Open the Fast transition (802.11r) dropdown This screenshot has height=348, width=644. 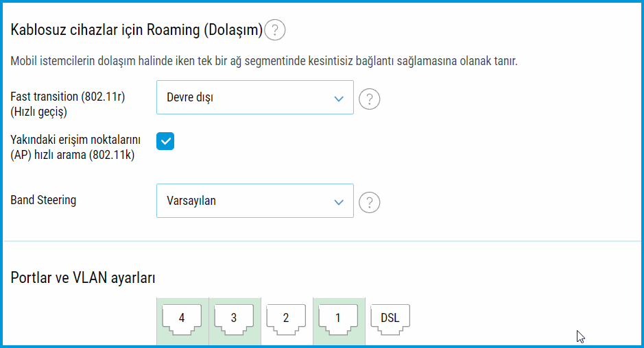pyautogui.click(x=254, y=97)
